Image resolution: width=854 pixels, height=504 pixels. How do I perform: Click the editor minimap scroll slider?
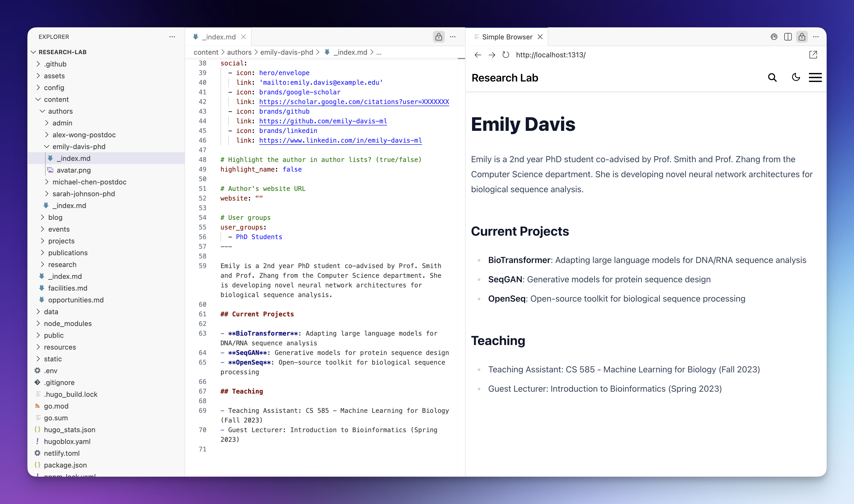point(461,59)
